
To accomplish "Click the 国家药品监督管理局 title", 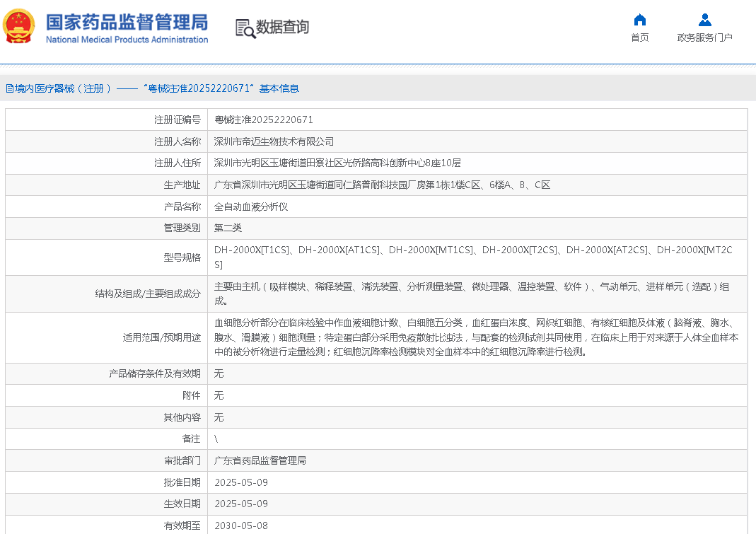I will tap(127, 22).
